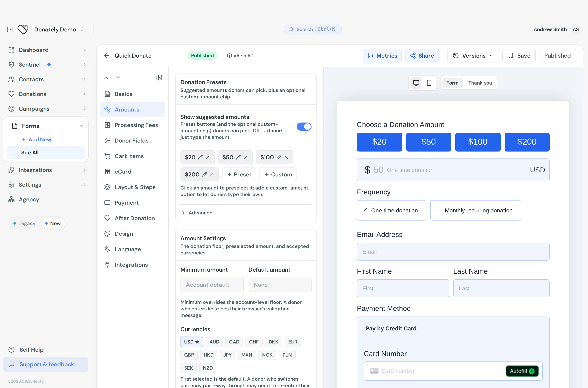This screenshot has width=588, height=388.
Task: Open the Layout & Steps section
Action: pyautogui.click(x=132, y=187)
